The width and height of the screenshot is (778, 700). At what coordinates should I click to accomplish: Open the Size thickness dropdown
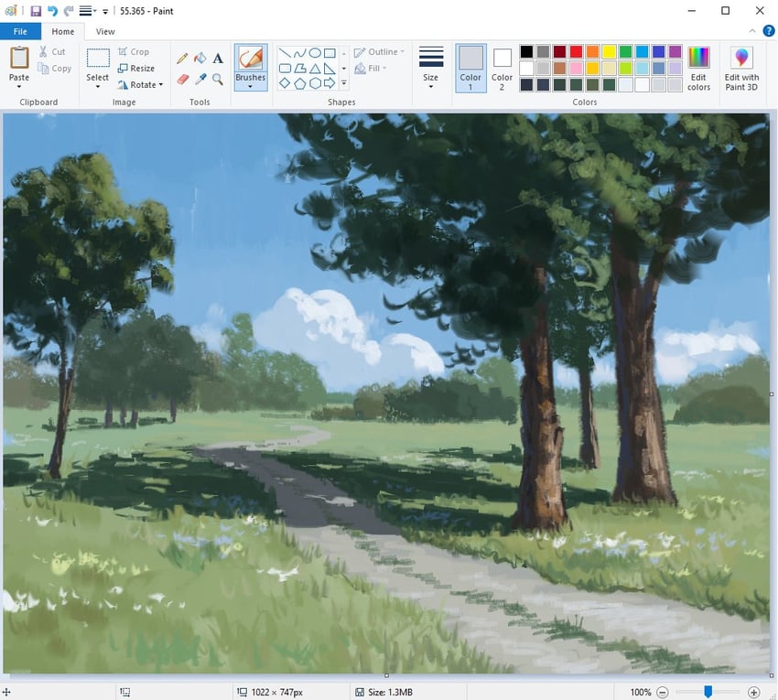[431, 69]
